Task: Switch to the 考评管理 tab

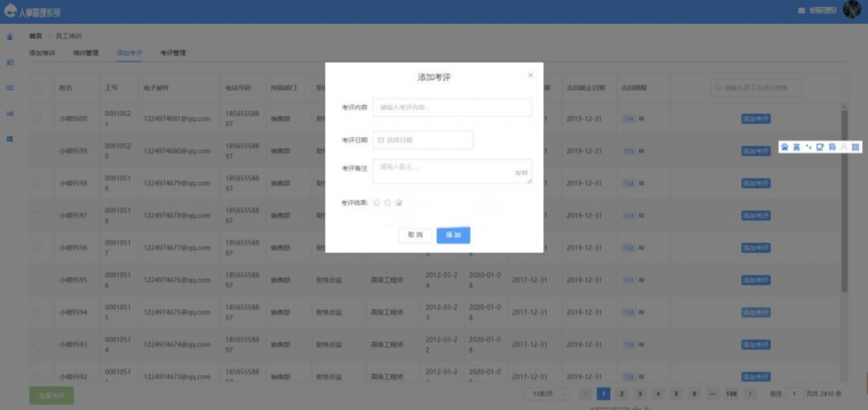Action: click(173, 53)
